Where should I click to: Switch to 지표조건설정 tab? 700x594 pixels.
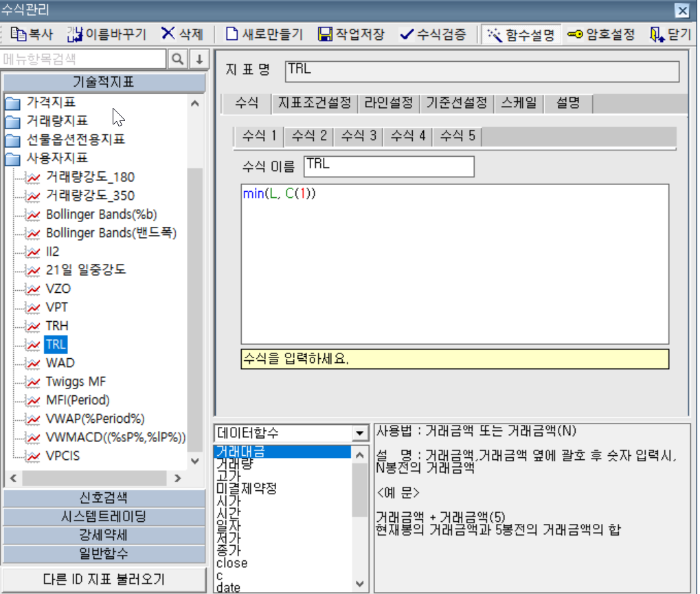tap(315, 103)
